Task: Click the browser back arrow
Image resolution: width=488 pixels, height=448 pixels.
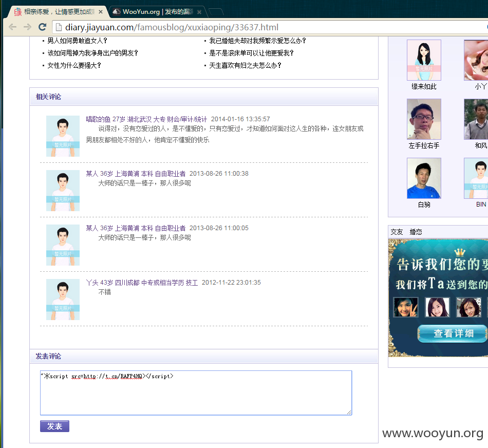Action: (x=13, y=27)
